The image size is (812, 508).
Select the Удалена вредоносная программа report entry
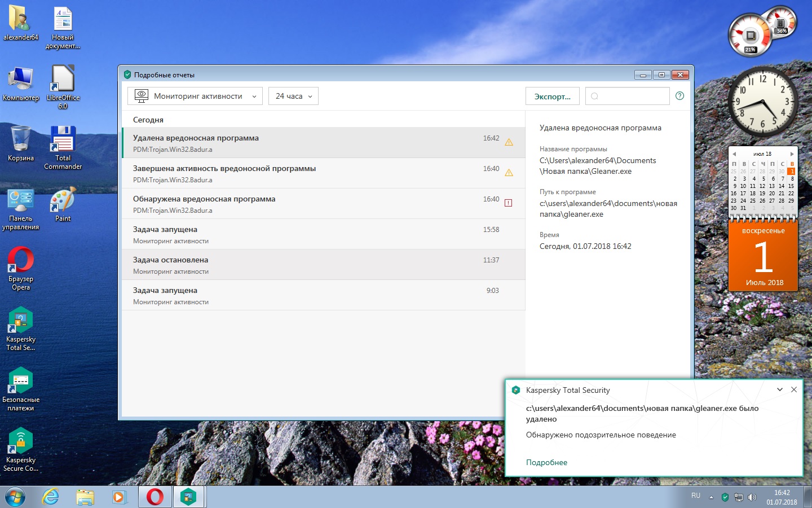[x=316, y=143]
